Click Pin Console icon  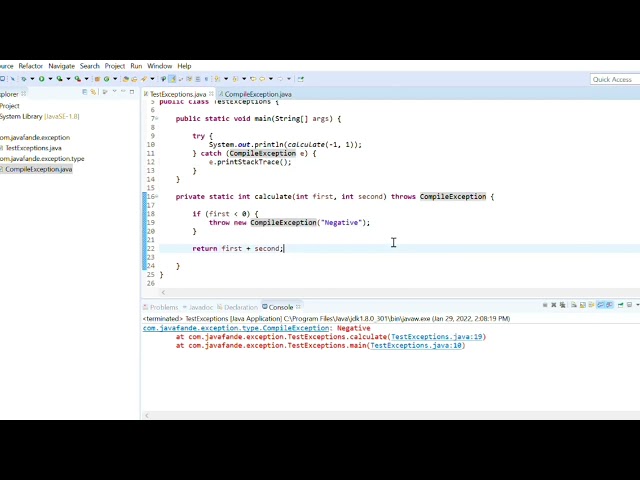point(620,305)
